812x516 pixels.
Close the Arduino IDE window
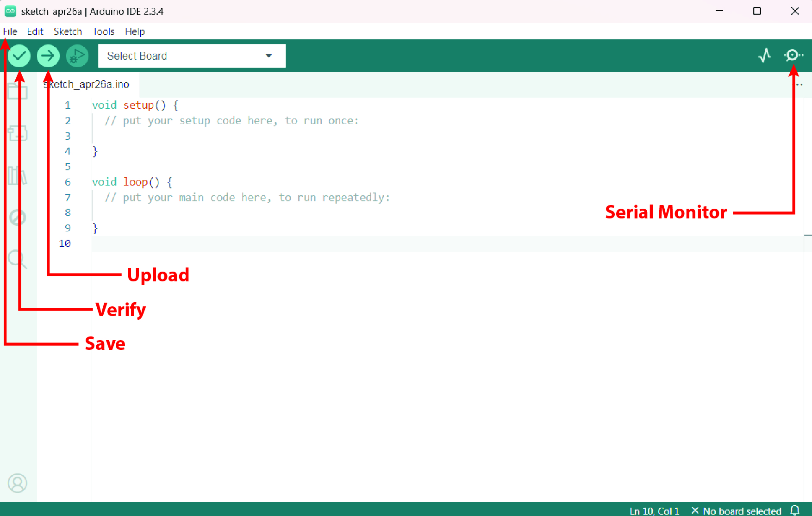click(795, 11)
